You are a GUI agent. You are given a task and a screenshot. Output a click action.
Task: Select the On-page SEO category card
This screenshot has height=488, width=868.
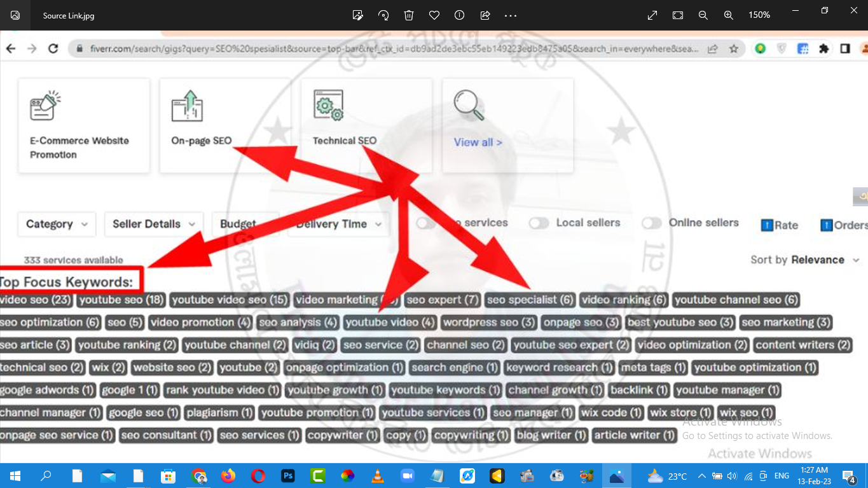[225, 125]
